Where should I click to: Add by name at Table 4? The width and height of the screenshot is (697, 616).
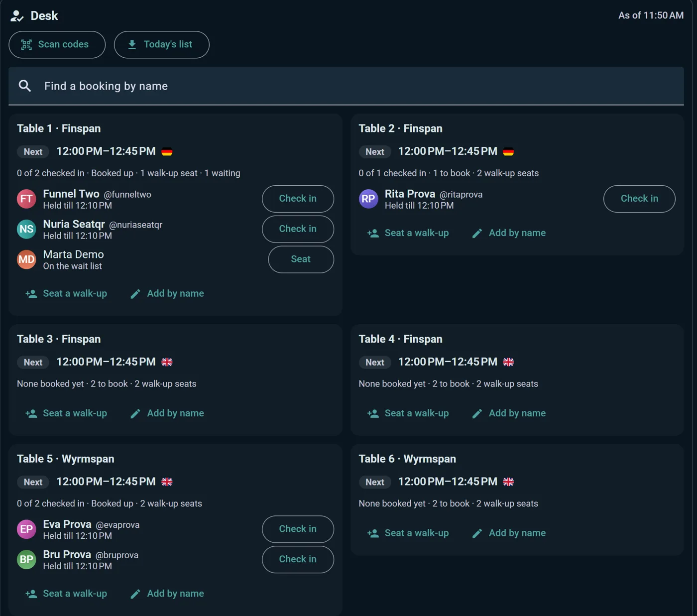(x=509, y=414)
